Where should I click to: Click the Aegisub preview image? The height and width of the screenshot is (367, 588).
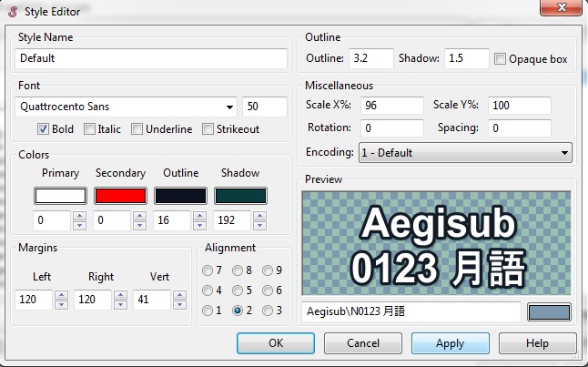pos(437,243)
